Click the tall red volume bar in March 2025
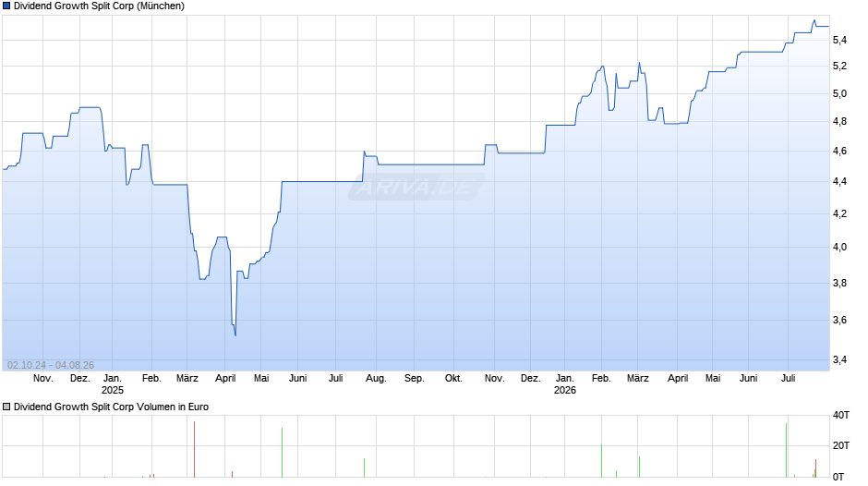Image resolution: width=868 pixels, height=486 pixels. 194,449
